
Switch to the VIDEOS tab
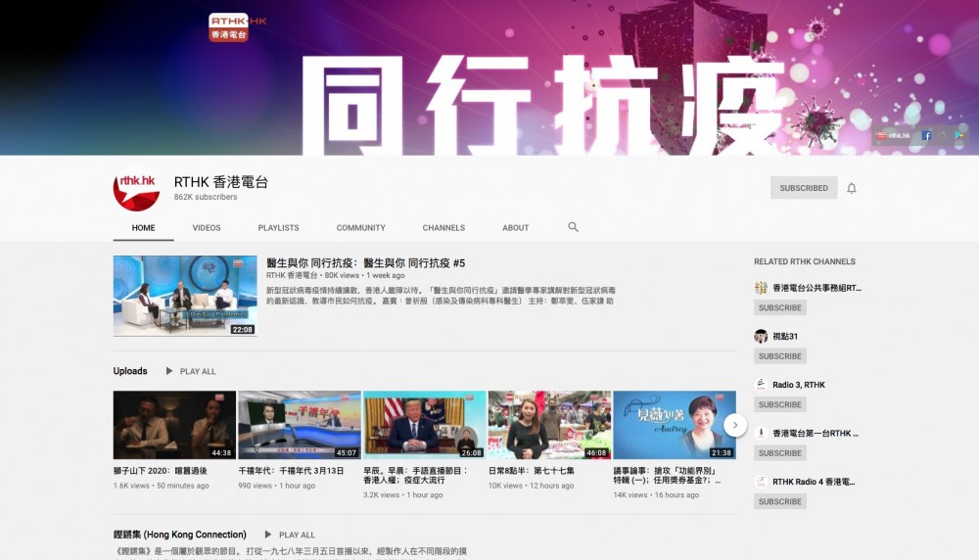click(206, 228)
